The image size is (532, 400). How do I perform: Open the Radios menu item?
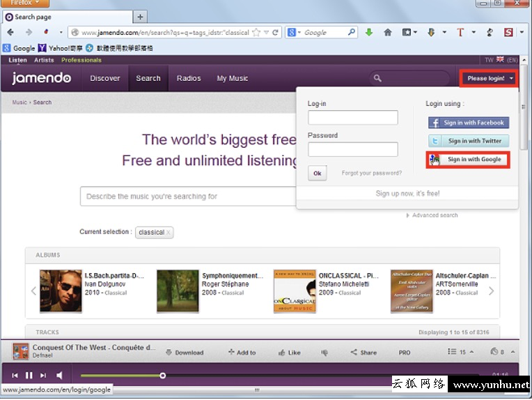pos(189,79)
